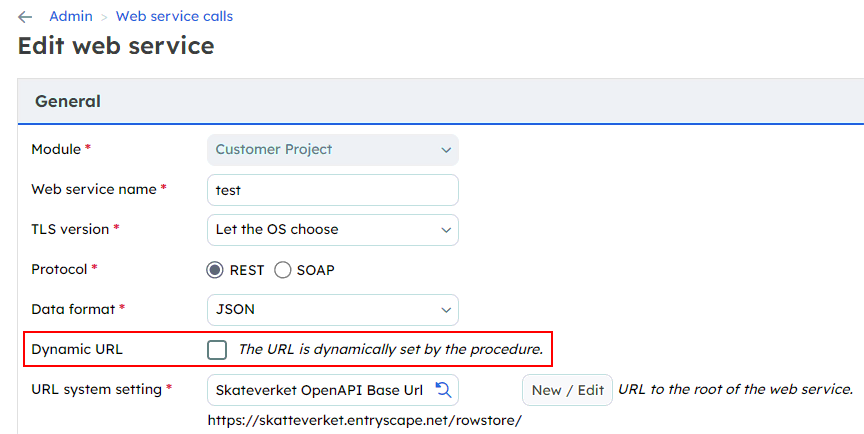Click the Dynamic URL description text

pyautogui.click(x=391, y=349)
